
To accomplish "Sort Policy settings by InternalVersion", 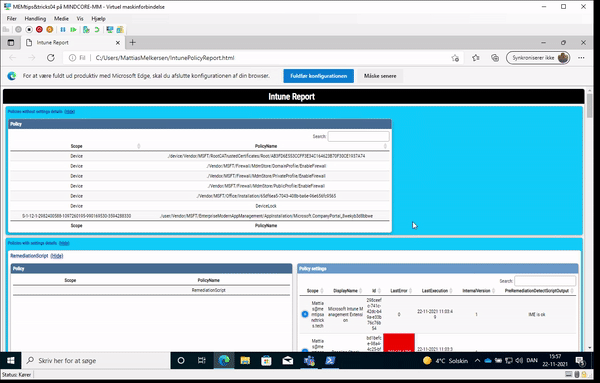I will [x=476, y=291].
